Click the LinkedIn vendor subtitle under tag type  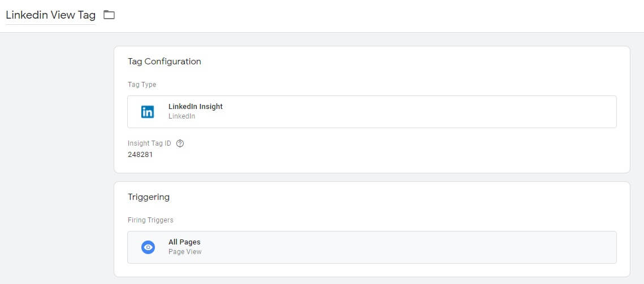[181, 116]
